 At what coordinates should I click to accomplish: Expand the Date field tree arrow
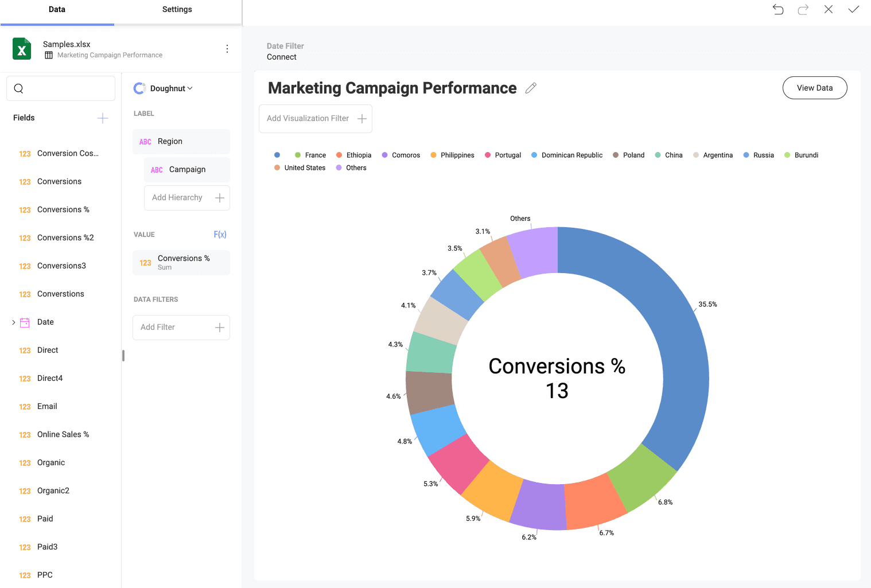[14, 322]
